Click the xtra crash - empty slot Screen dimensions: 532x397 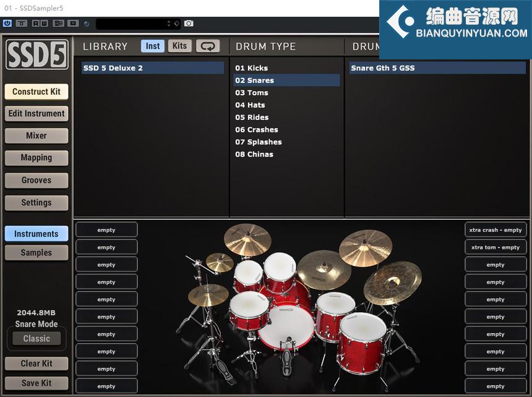click(x=496, y=230)
